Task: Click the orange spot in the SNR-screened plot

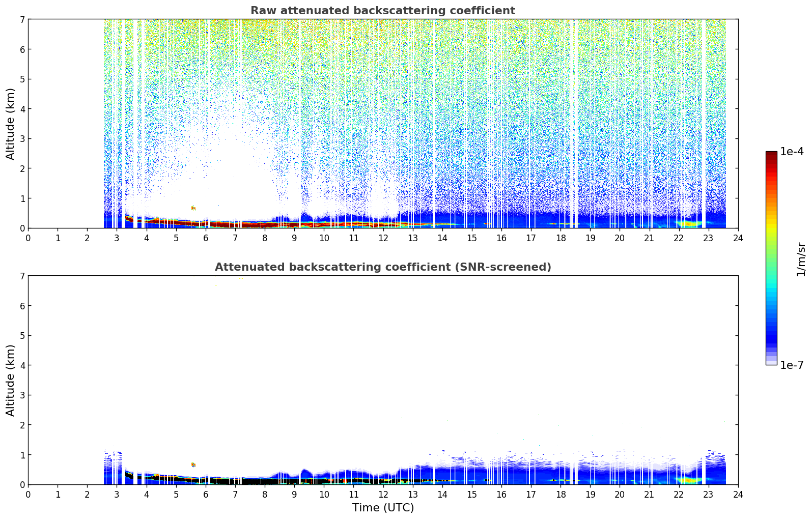Action: click(193, 464)
